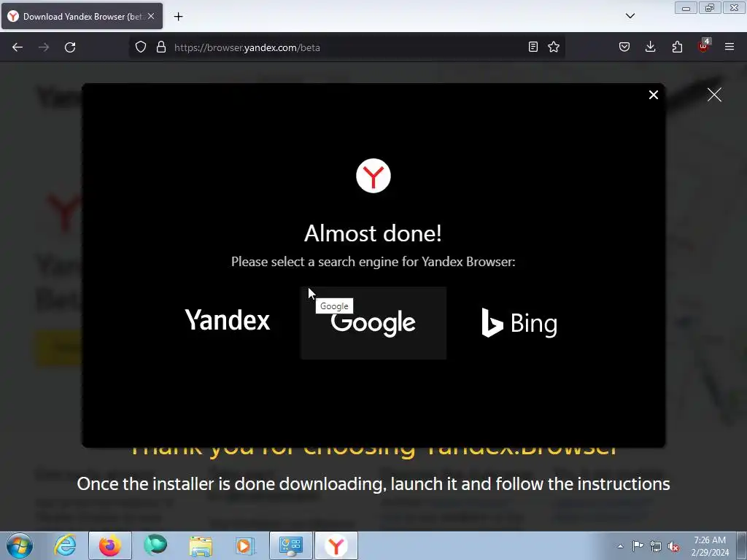Image resolution: width=747 pixels, height=560 pixels.
Task: Open the clock showing 7:26 AM
Action: coord(710,546)
